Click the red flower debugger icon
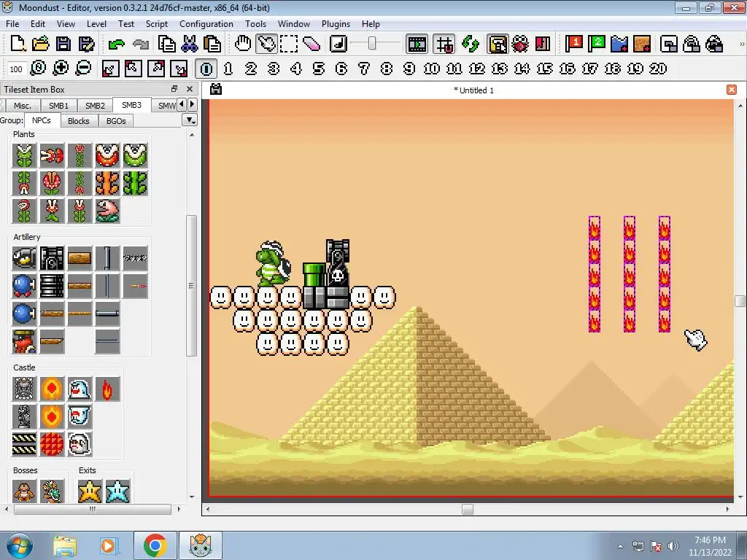The width and height of the screenshot is (747, 560). 519,44
